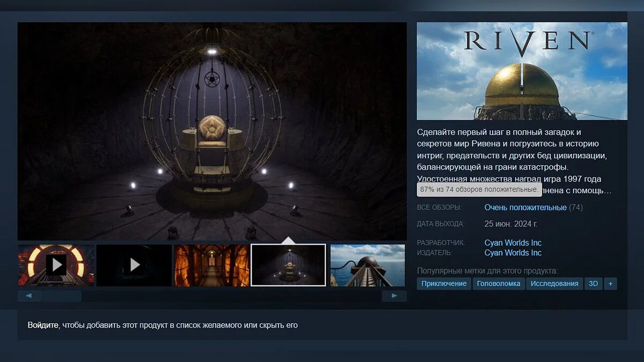Viewport: 644px width, 362px height.
Task: Open developer Cyan Worlds Inc link
Action: point(513,242)
